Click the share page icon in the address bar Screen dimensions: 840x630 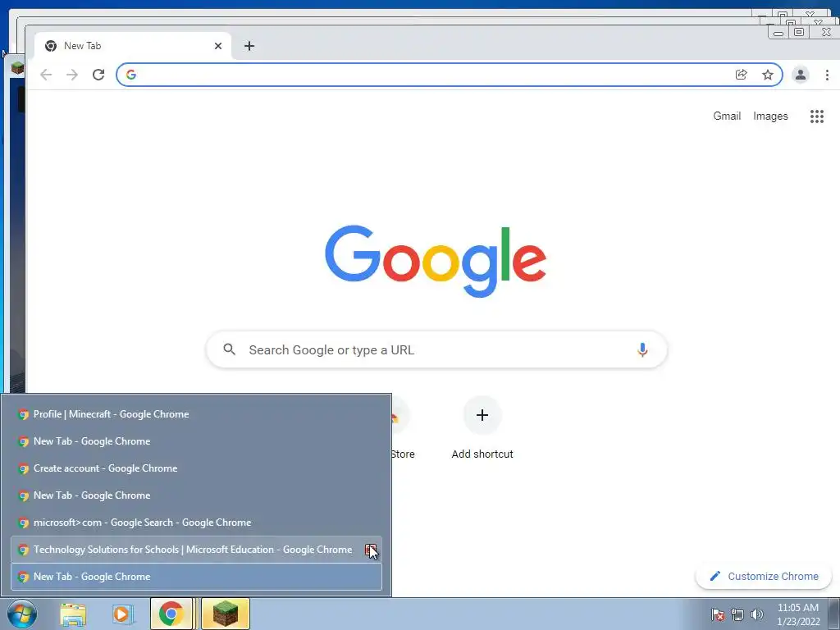point(742,75)
